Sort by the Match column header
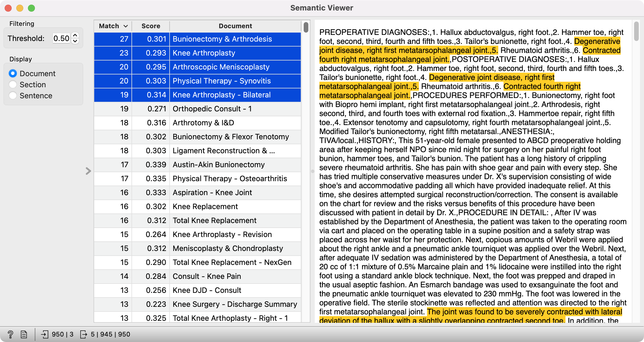The image size is (644, 342). click(x=113, y=26)
